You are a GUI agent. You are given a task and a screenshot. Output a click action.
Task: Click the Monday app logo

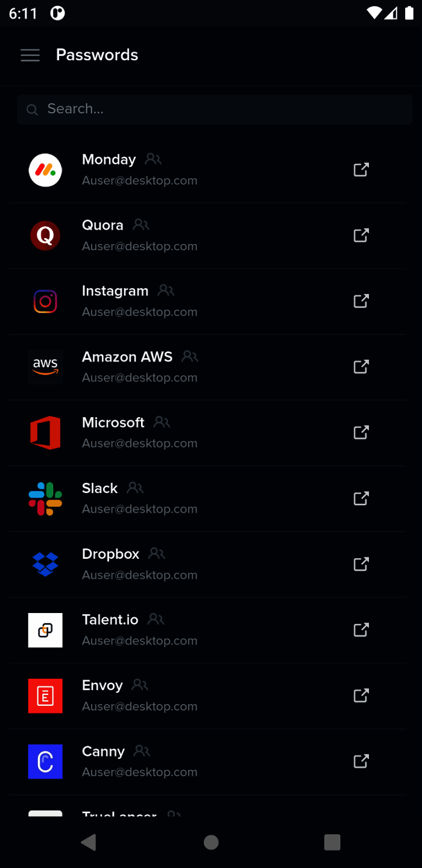45,170
